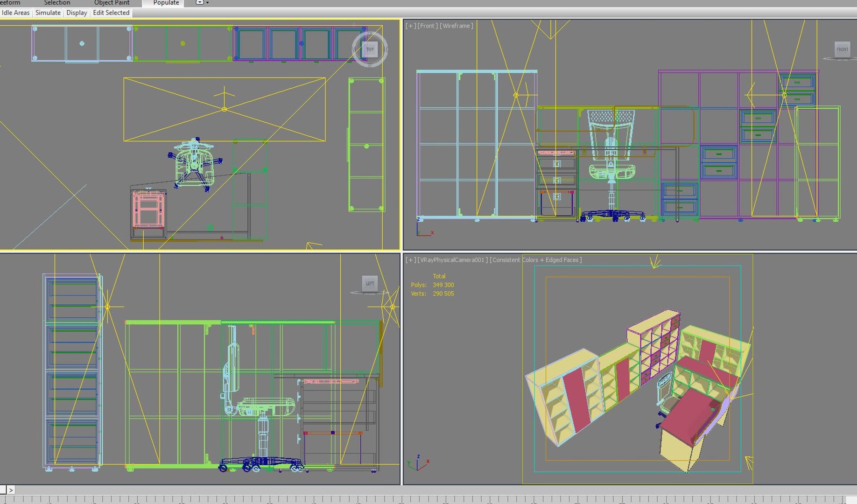Click the timeline track bar ruler

[428, 500]
